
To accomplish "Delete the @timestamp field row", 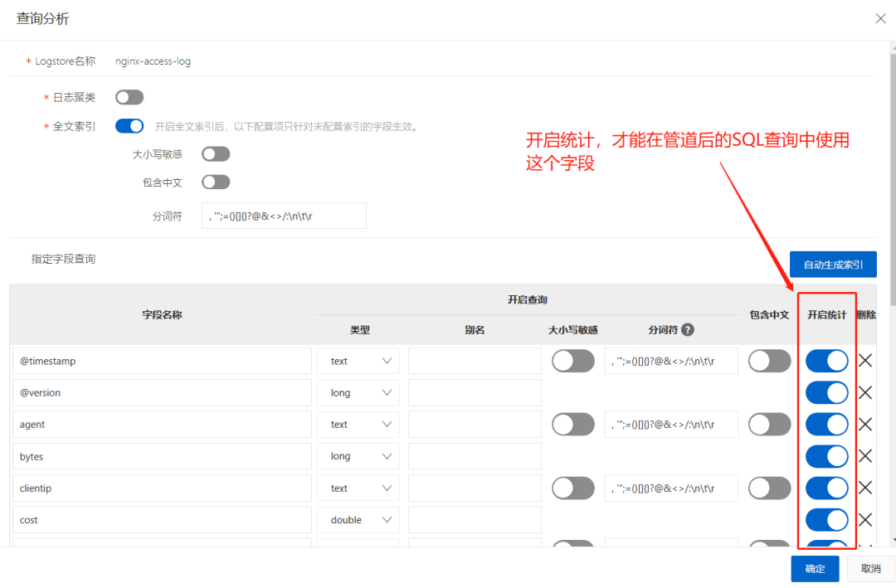I will pos(865,361).
